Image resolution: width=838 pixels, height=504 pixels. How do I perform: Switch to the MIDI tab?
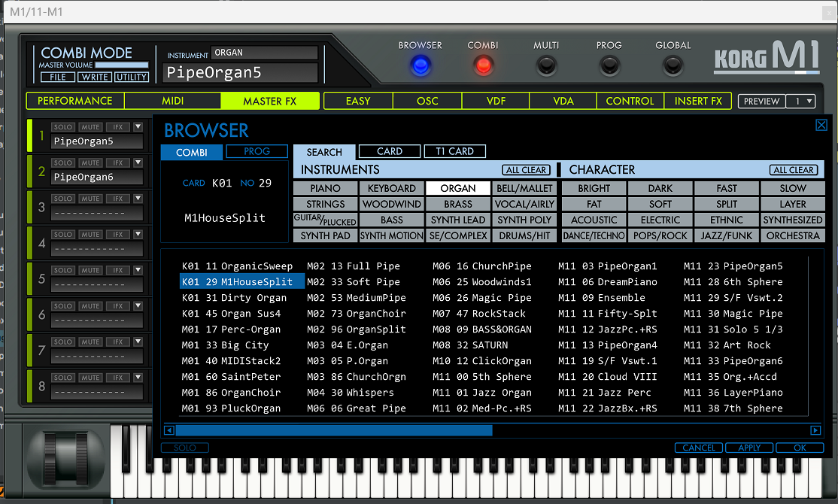coord(172,101)
